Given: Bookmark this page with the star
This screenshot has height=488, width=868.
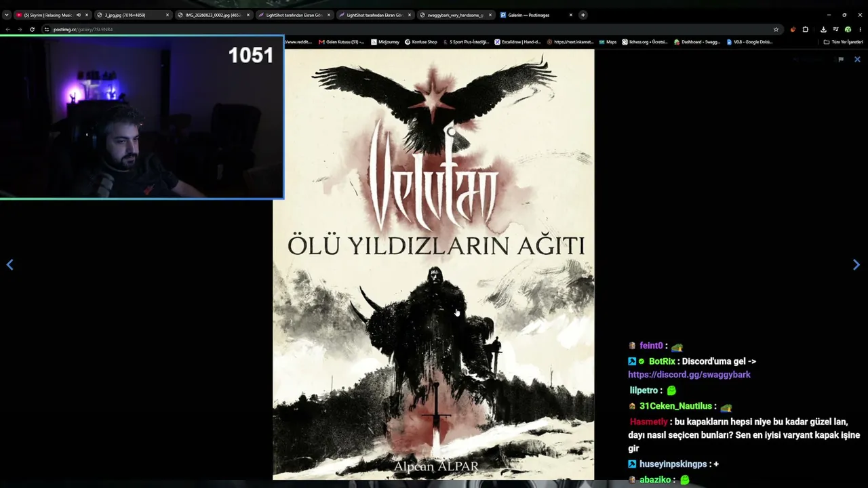Looking at the screenshot, I should [x=776, y=29].
